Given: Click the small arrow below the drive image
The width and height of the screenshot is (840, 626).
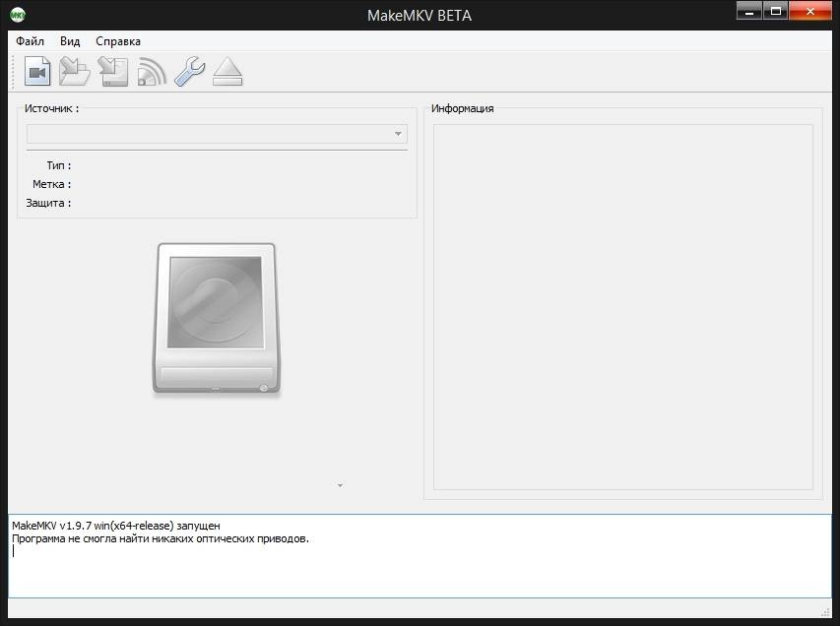Looking at the screenshot, I should tap(340, 485).
